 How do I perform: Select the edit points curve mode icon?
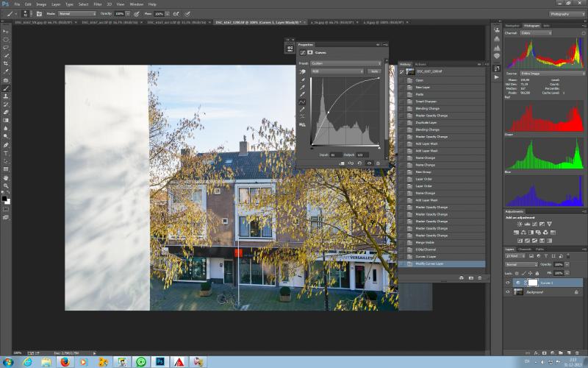(x=302, y=102)
